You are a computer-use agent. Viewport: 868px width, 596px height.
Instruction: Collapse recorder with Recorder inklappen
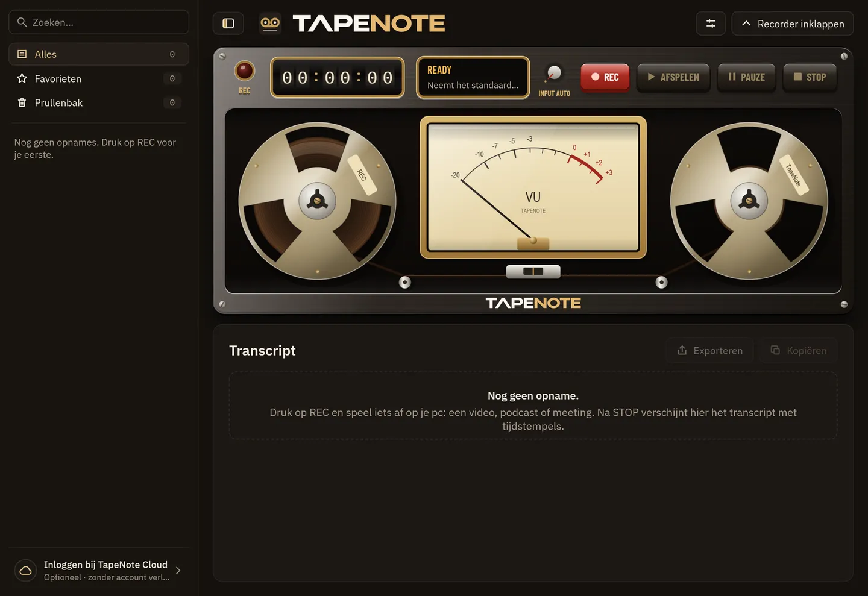793,24
